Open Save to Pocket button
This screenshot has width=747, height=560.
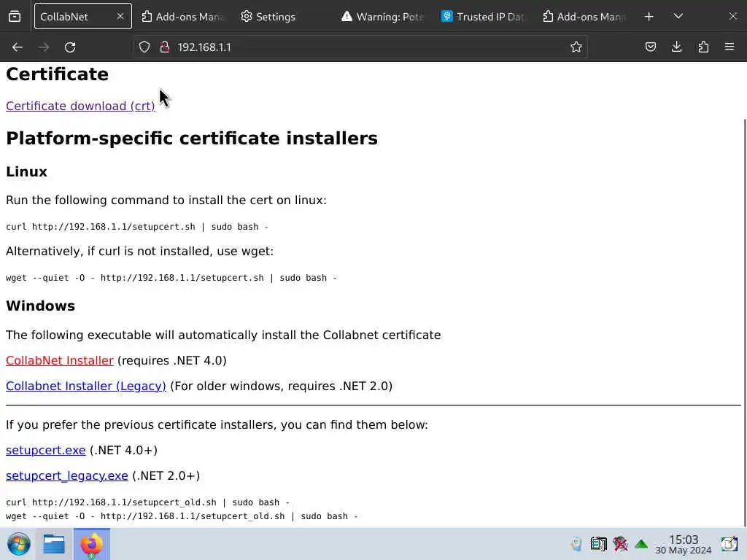[650, 47]
